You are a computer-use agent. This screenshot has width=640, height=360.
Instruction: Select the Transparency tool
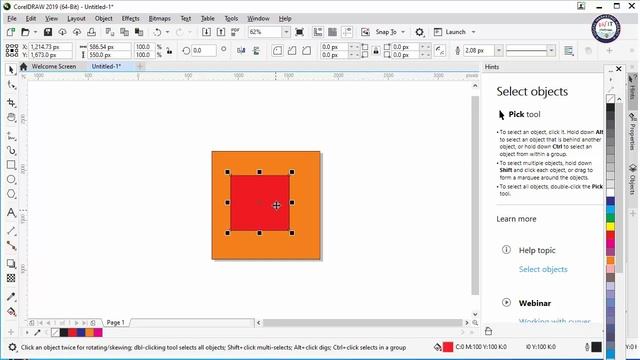pyautogui.click(x=11, y=278)
